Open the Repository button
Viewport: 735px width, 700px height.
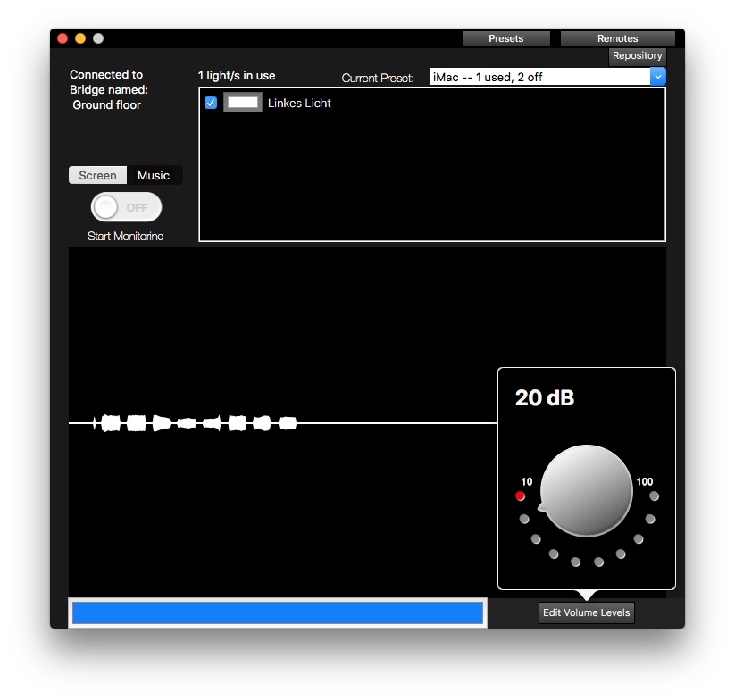[x=637, y=55]
